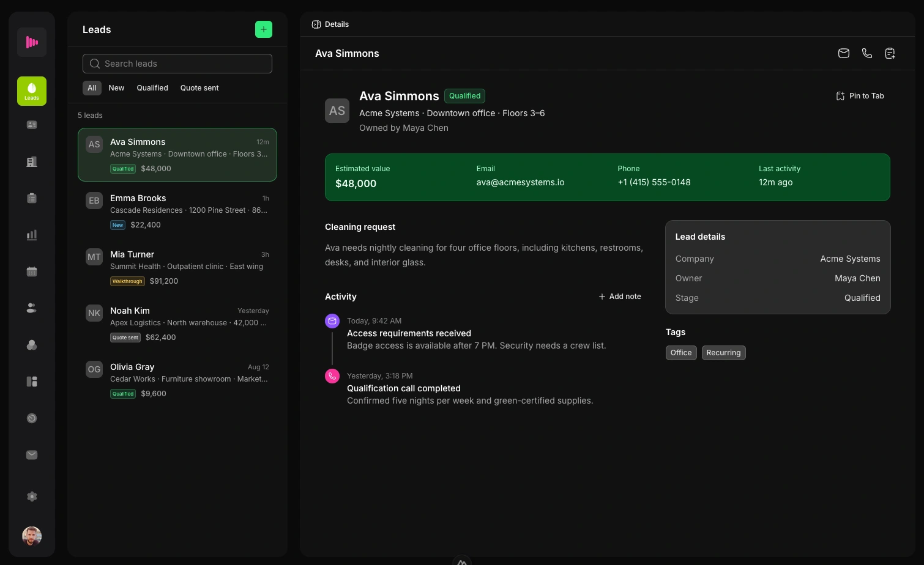Click the add task clipboard icon in header
The image size is (924, 565).
(x=890, y=53)
